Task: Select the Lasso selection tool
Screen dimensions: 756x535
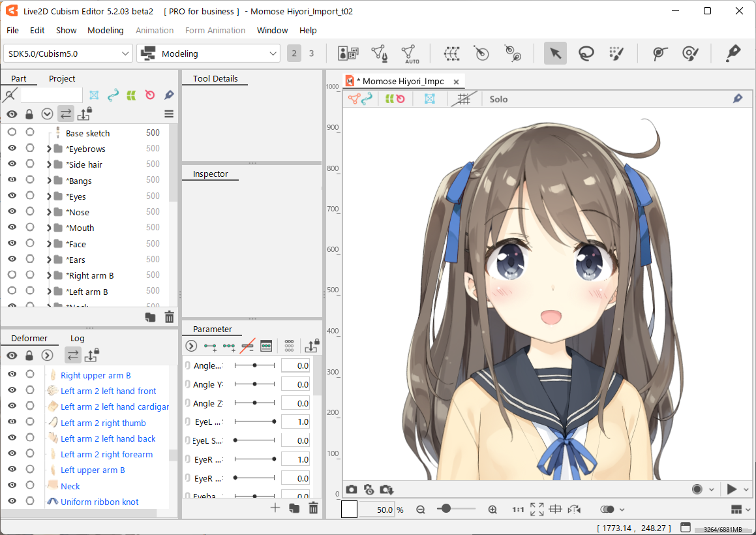Action: coord(586,53)
